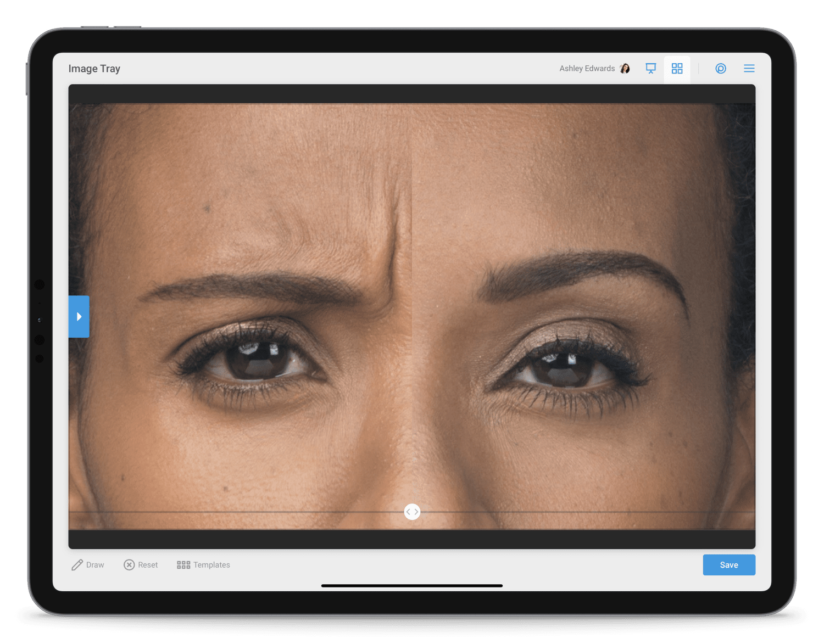The image size is (824, 644).
Task: Toggle drawing mode with the Draw control
Action: click(x=87, y=564)
